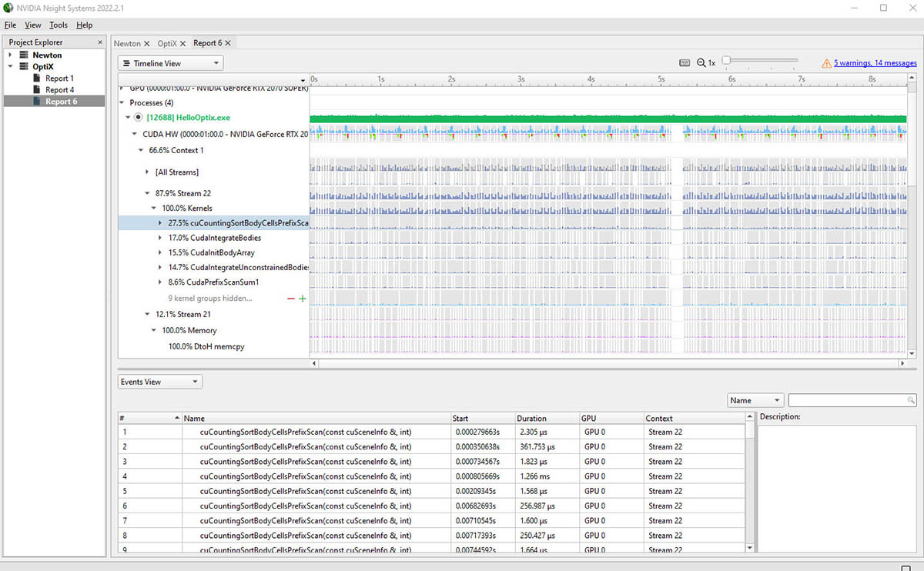Sort events by the Name column header
The height and width of the screenshot is (571, 924).
tap(316, 419)
